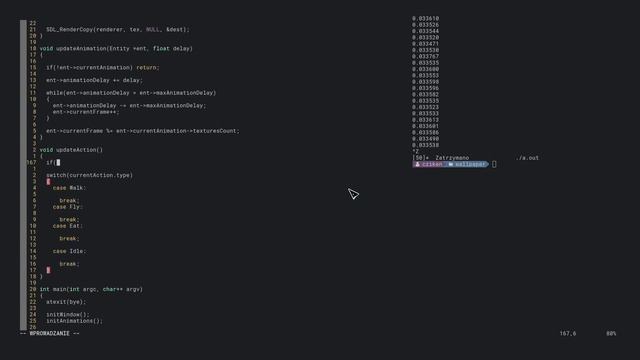This screenshot has height=360, width=640.
Task: Click the 'ent->currentFrame %=' line
Action: click(x=143, y=131)
